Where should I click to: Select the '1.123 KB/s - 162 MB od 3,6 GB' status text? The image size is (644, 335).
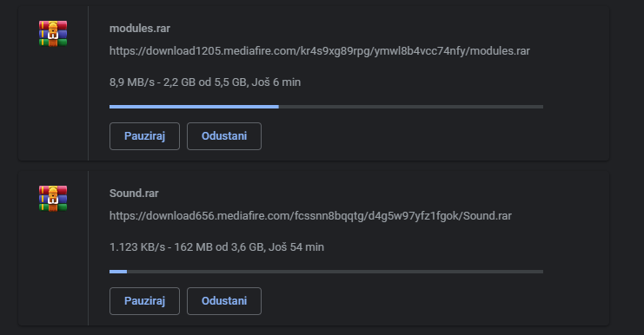187,247
